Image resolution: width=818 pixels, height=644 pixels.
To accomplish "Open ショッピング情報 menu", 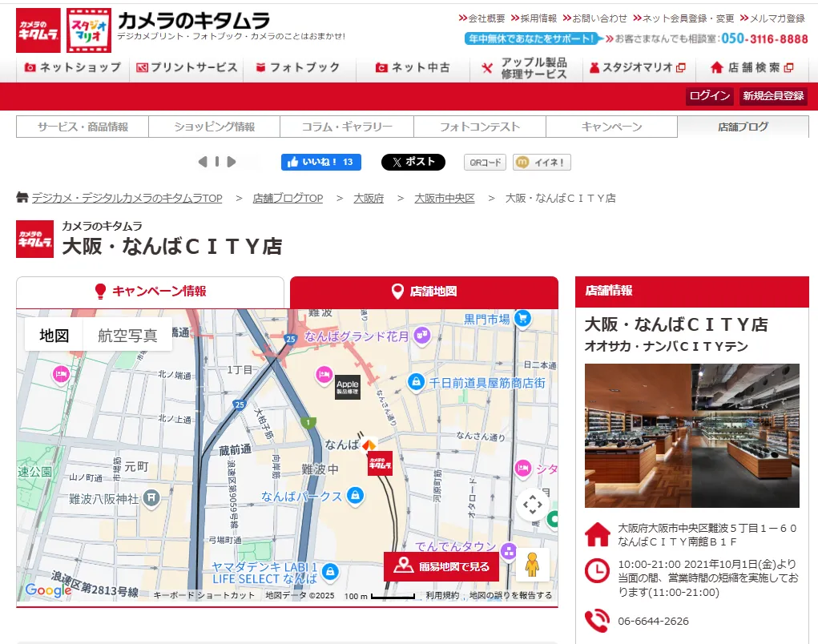I will [x=215, y=127].
